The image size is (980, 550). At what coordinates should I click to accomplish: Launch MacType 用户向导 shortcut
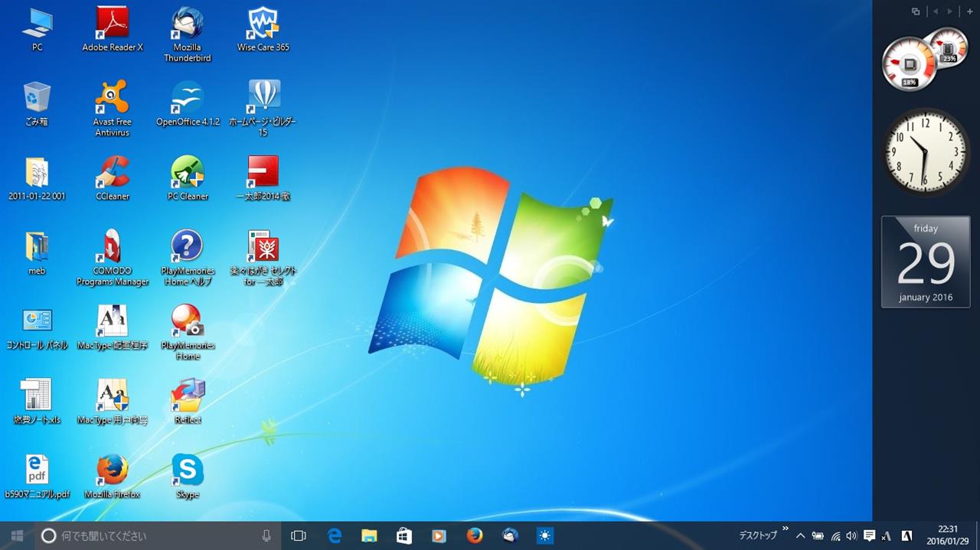click(x=113, y=402)
